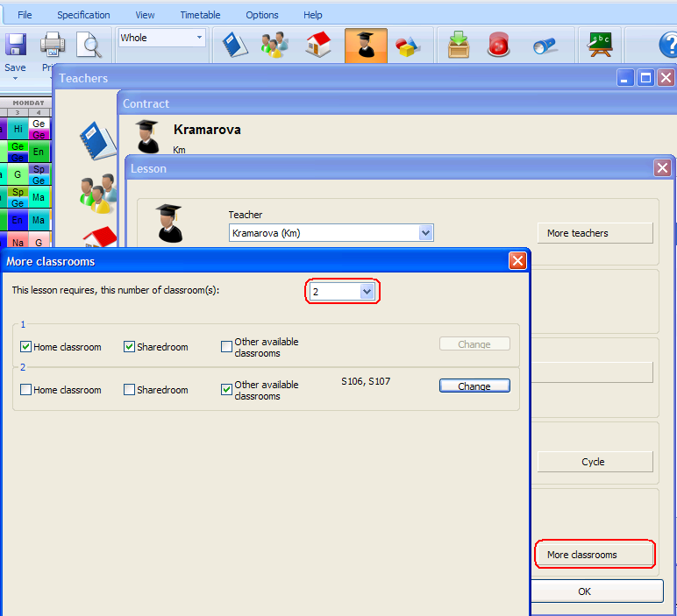The height and width of the screenshot is (616, 677).
Task: Open the Subjects blue book toolbar icon
Action: tap(235, 45)
